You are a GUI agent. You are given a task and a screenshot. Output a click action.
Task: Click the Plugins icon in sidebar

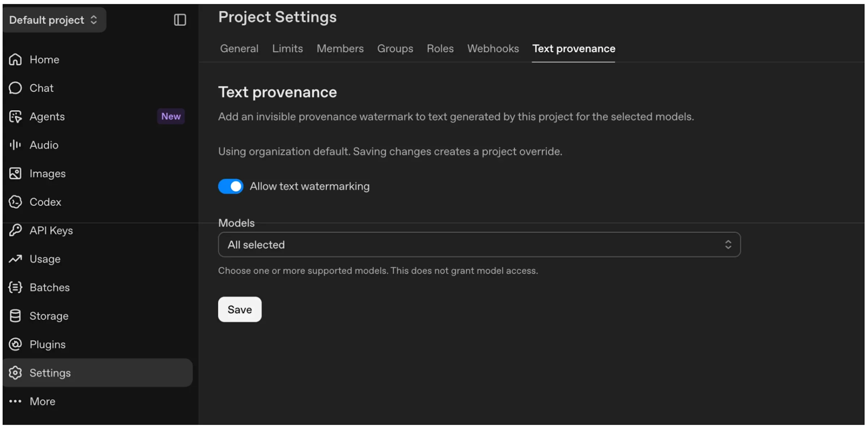coord(15,344)
